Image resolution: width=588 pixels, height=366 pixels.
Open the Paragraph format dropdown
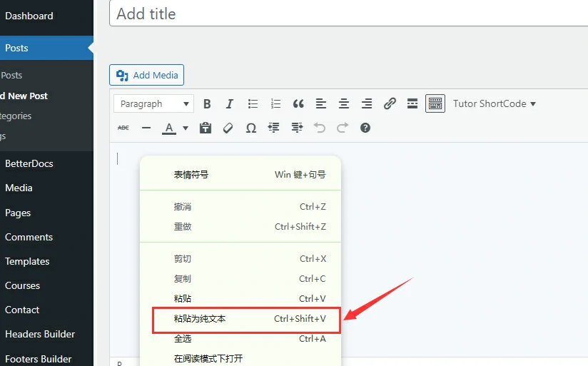point(153,104)
